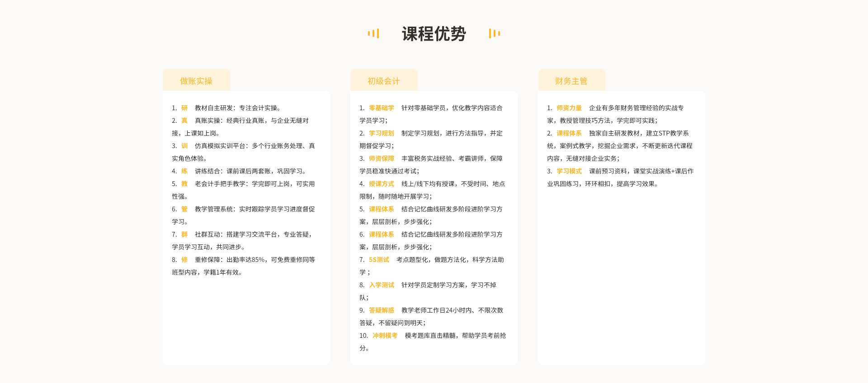This screenshot has width=868, height=383.
Task: Click the orange 研 label in 做账实操
Action: (184, 108)
